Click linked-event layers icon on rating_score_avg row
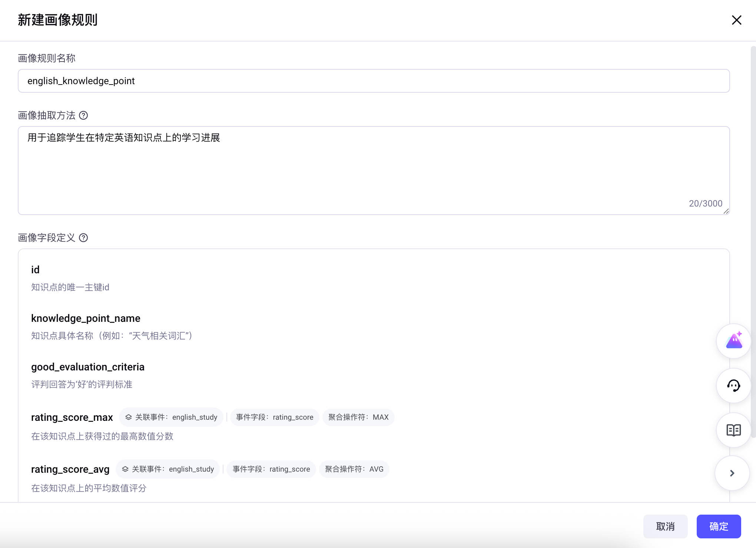Viewport: 756px width, 548px height. point(125,469)
